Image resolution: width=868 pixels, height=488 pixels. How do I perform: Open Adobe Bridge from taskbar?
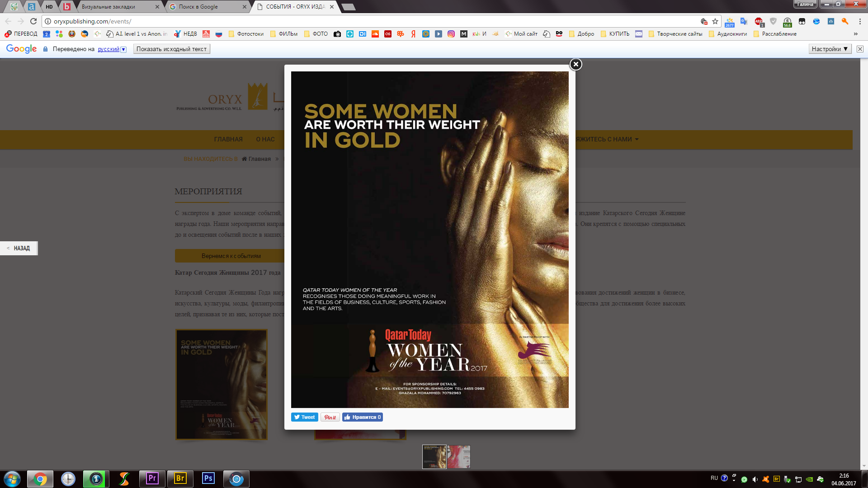pyautogui.click(x=180, y=479)
